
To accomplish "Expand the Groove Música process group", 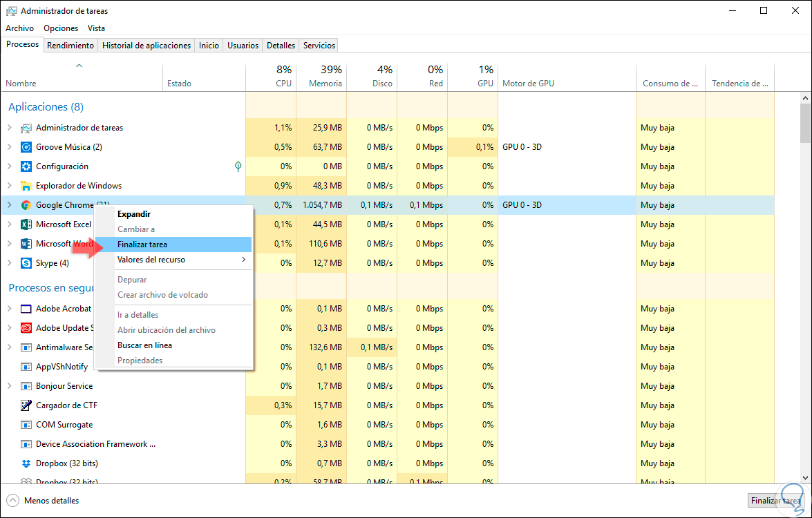I will pos(10,147).
